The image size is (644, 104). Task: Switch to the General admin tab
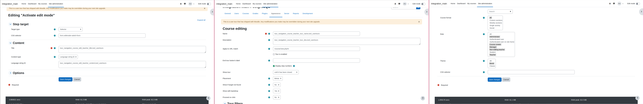(x=228, y=14)
